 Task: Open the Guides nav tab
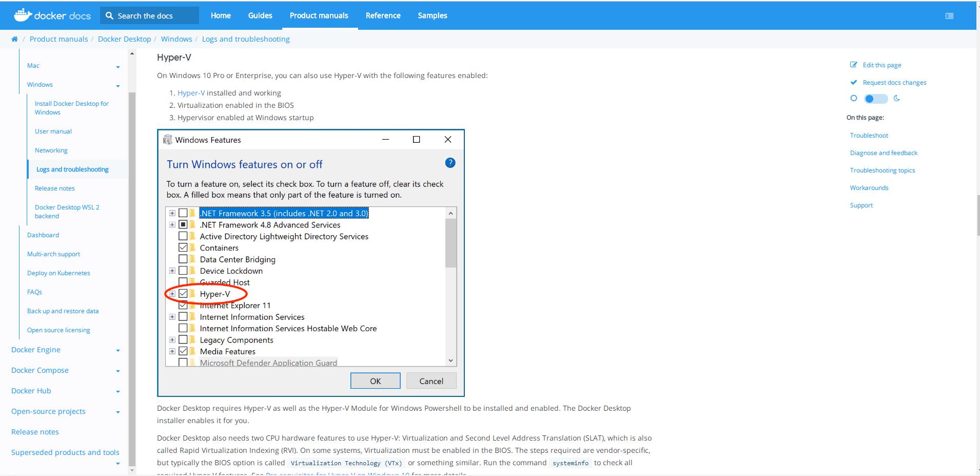coord(260,15)
